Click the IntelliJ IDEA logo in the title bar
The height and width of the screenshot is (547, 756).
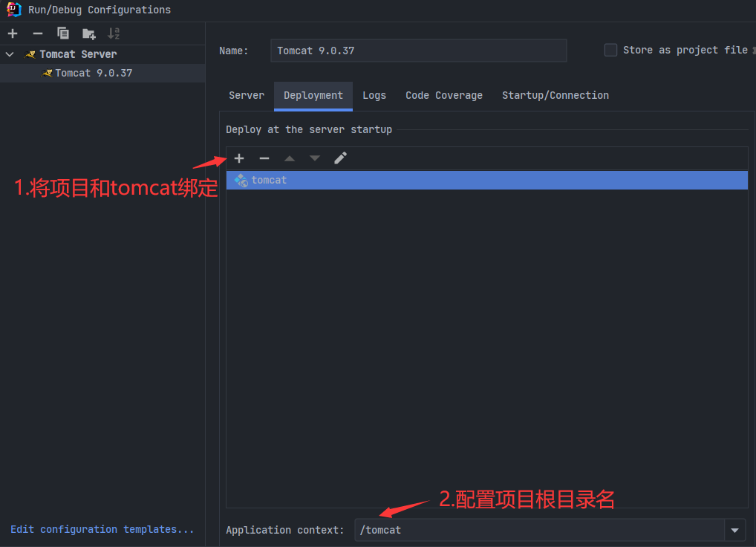pyautogui.click(x=14, y=9)
